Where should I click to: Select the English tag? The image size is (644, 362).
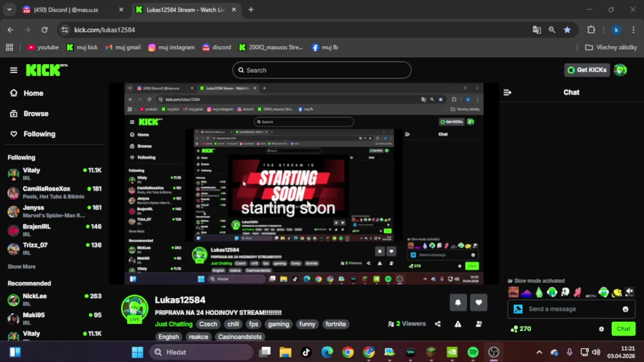coord(169,337)
